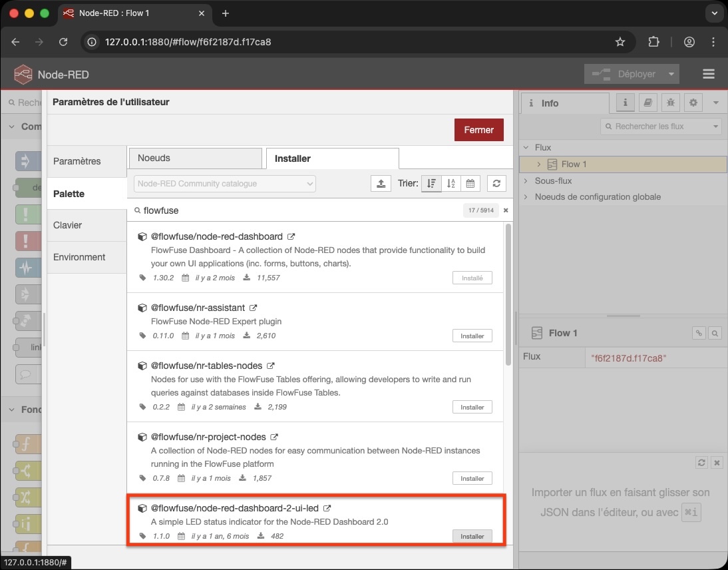
Task: Switch to the Noeuds tab
Action: [x=194, y=158]
